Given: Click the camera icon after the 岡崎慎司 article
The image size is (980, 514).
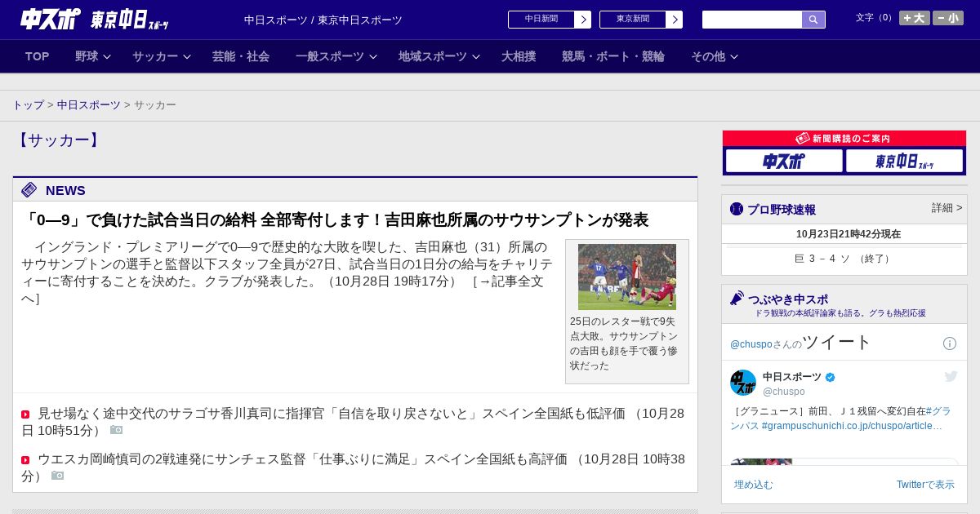Looking at the screenshot, I should click(57, 476).
